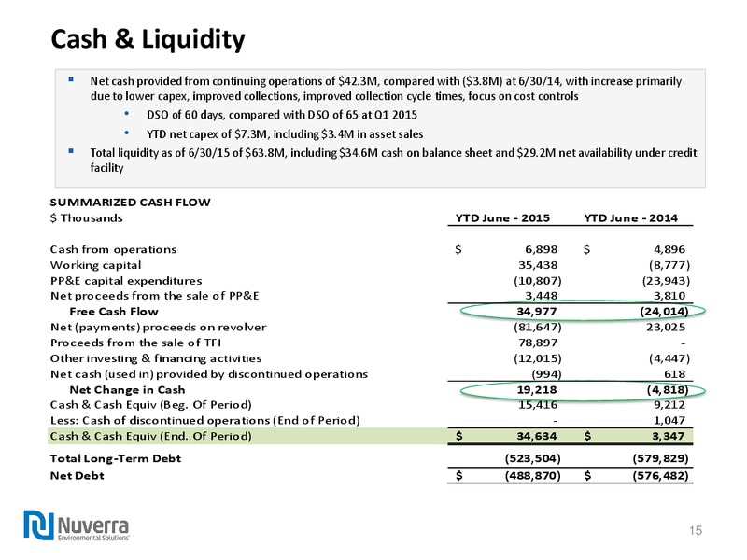
Task: Select the 'YTD net capex of $7.3M' bullet
Action: click(x=285, y=134)
